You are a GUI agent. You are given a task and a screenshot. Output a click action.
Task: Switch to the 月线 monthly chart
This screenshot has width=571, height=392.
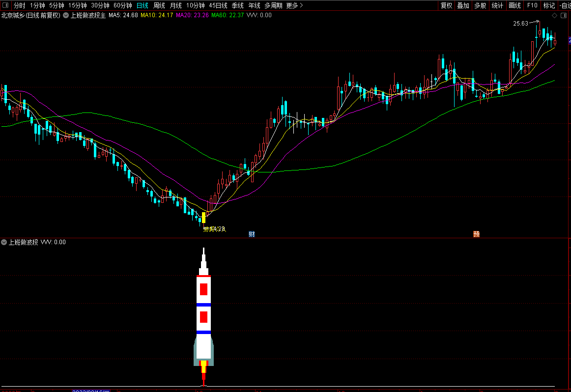(x=176, y=5)
